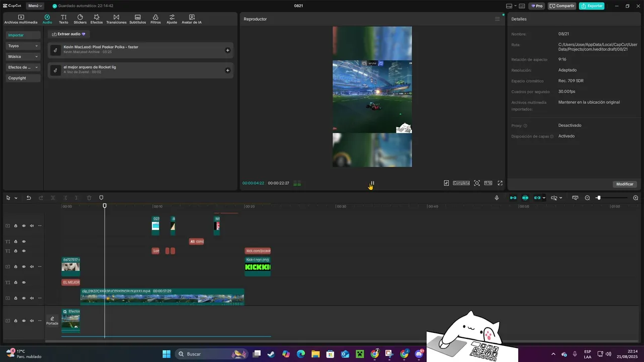Screen dimensions: 644x362
Task: Add 'el mejor arquero de Rocket lig' audio
Action: coord(227,70)
